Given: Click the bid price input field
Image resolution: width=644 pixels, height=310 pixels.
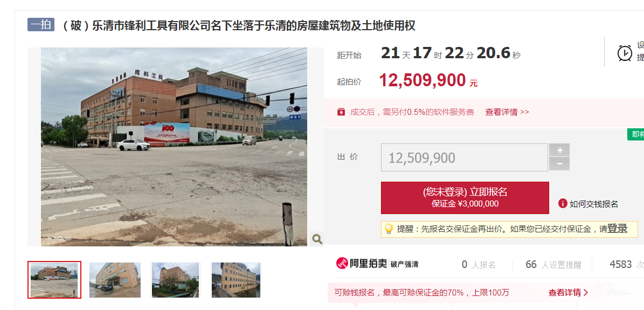Looking at the screenshot, I should tap(464, 157).
